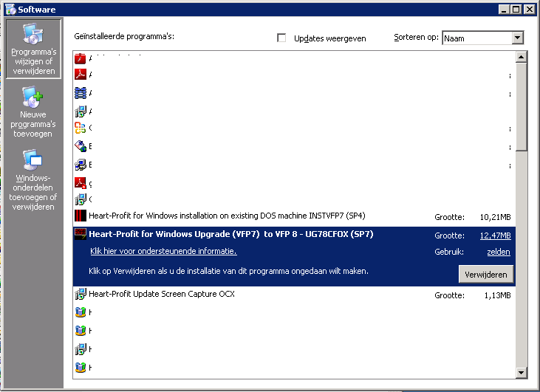Viewport: 540px width, 392px height.
Task: Click the Heart-Profit Upgrade UG78CFOX icon
Action: click(x=81, y=234)
